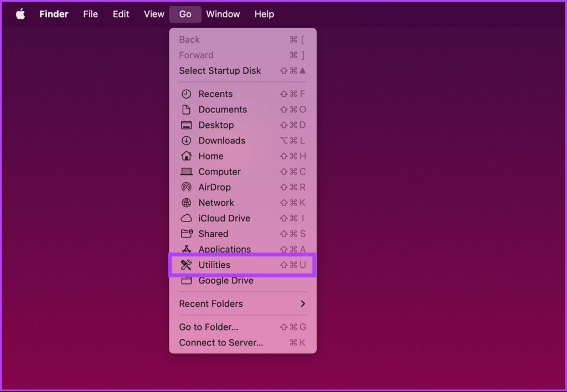Open the Help menu
The height and width of the screenshot is (392, 567).
coord(264,14)
